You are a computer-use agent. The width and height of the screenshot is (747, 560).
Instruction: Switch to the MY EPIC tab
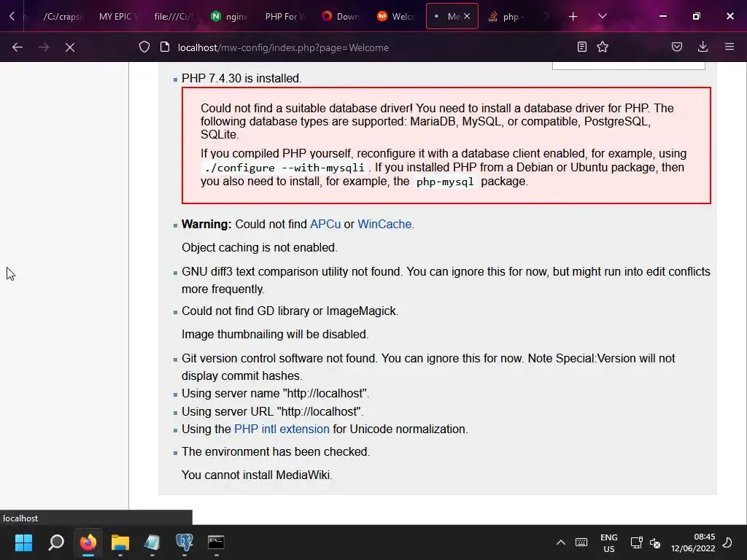(x=117, y=16)
